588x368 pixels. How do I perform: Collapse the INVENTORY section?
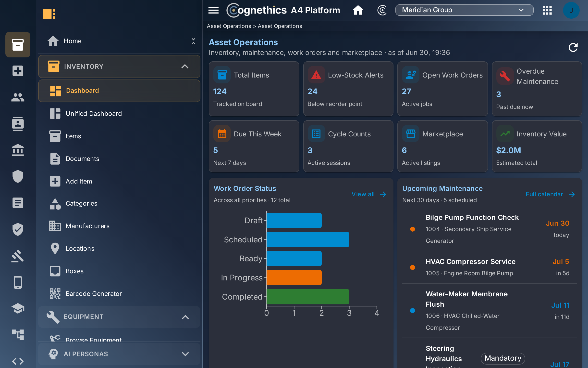coord(119,66)
